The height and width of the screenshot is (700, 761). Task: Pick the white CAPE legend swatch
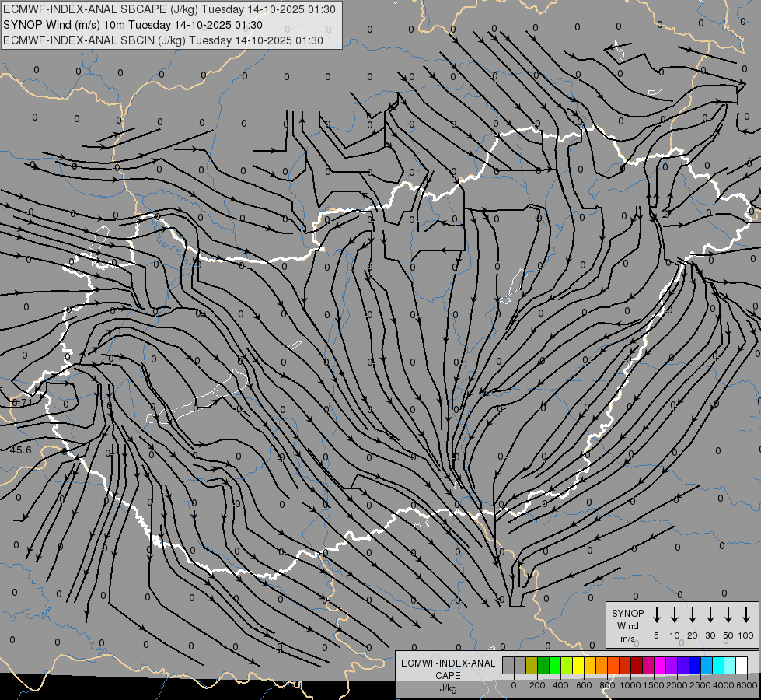pyautogui.click(x=742, y=665)
